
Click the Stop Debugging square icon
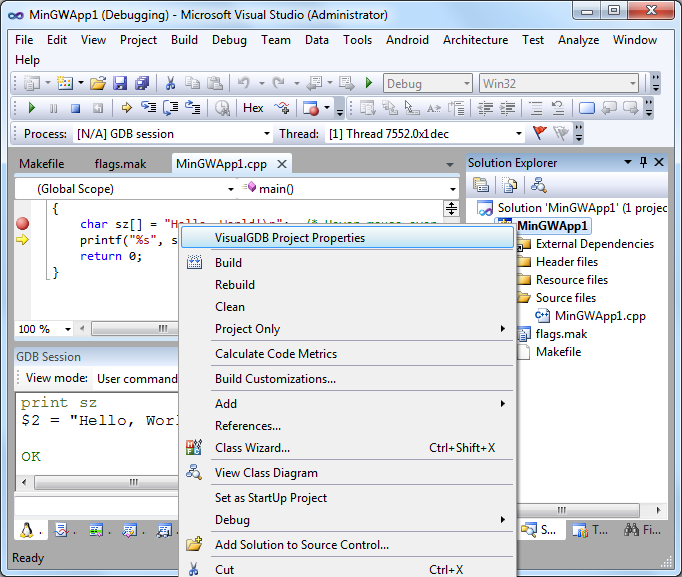76,108
